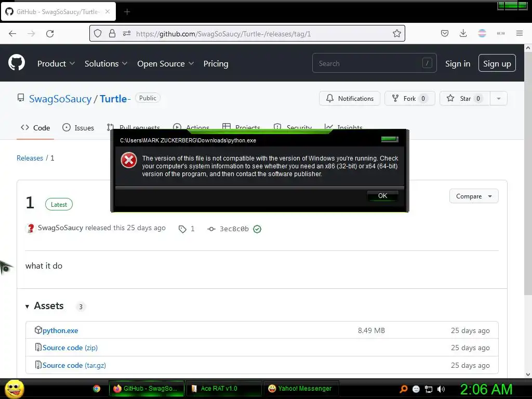Click the red error icon in dialog

coord(129,160)
